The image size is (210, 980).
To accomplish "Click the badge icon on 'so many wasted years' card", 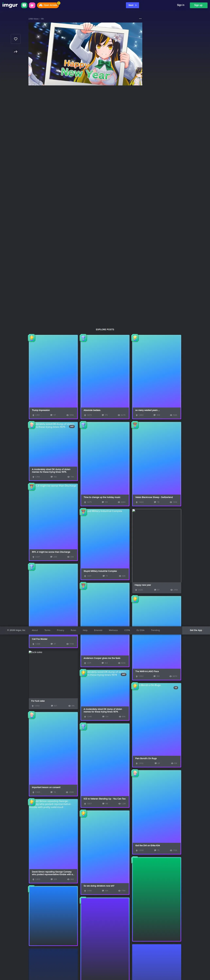I will 135,337.
